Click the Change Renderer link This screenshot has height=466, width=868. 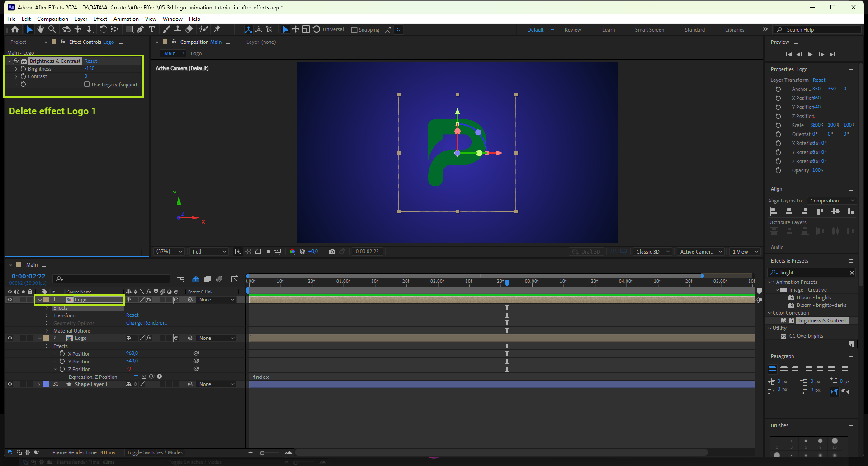[x=146, y=323]
